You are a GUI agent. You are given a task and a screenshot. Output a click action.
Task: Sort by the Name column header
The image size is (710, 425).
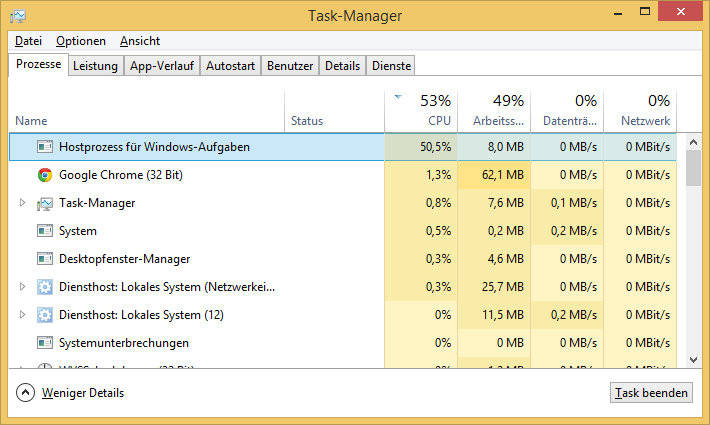click(147, 112)
